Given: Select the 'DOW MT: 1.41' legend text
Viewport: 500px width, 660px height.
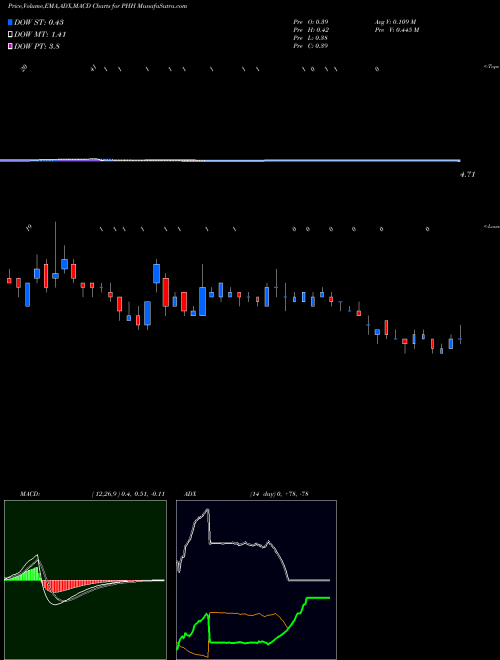Looking at the screenshot, I should pyautogui.click(x=40, y=35).
